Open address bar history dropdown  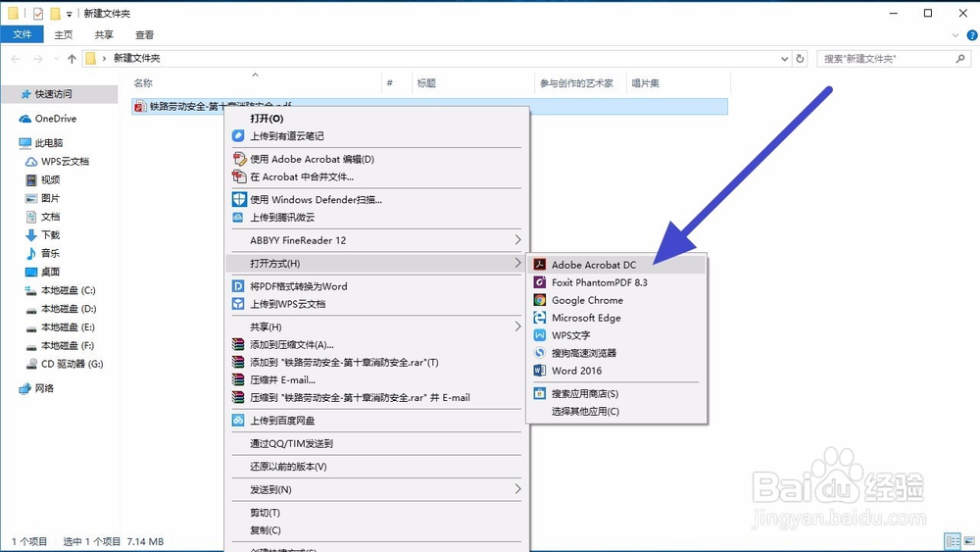click(x=784, y=58)
